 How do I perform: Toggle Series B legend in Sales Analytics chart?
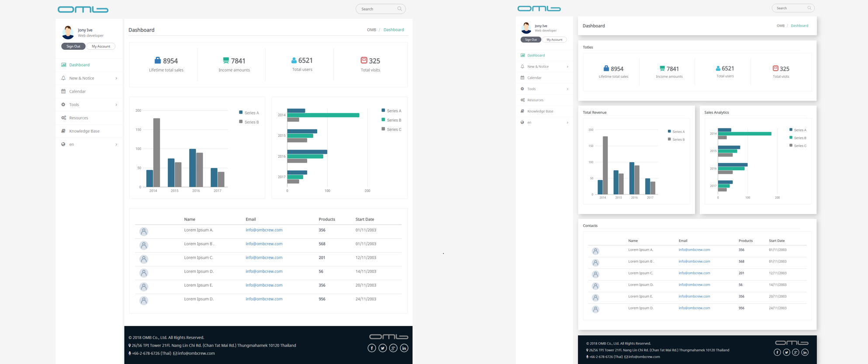[797, 138]
